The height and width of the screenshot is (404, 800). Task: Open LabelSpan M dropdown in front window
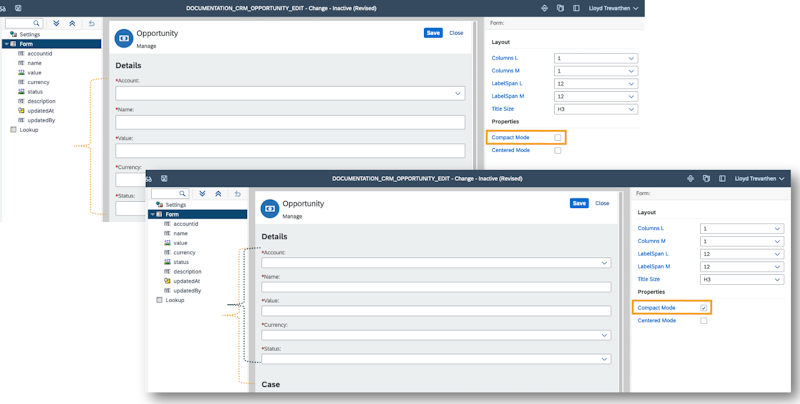tap(742, 267)
